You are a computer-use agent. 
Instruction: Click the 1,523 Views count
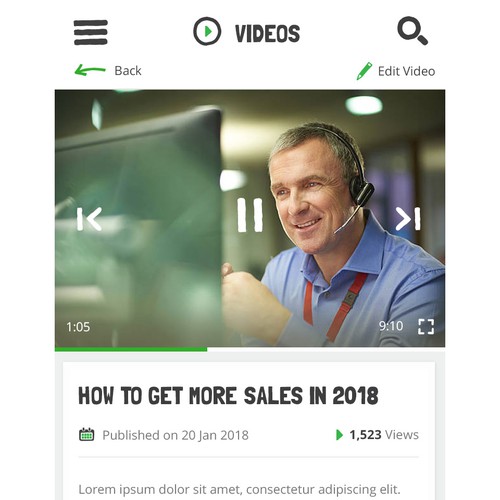[x=384, y=435]
